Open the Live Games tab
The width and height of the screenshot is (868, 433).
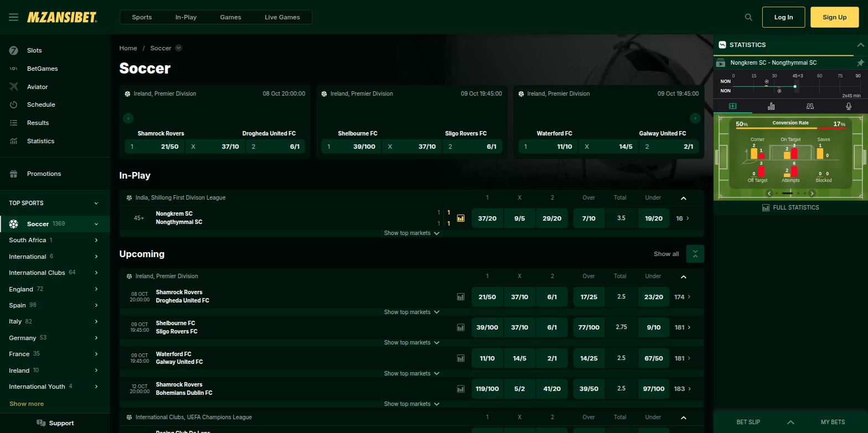pyautogui.click(x=282, y=17)
